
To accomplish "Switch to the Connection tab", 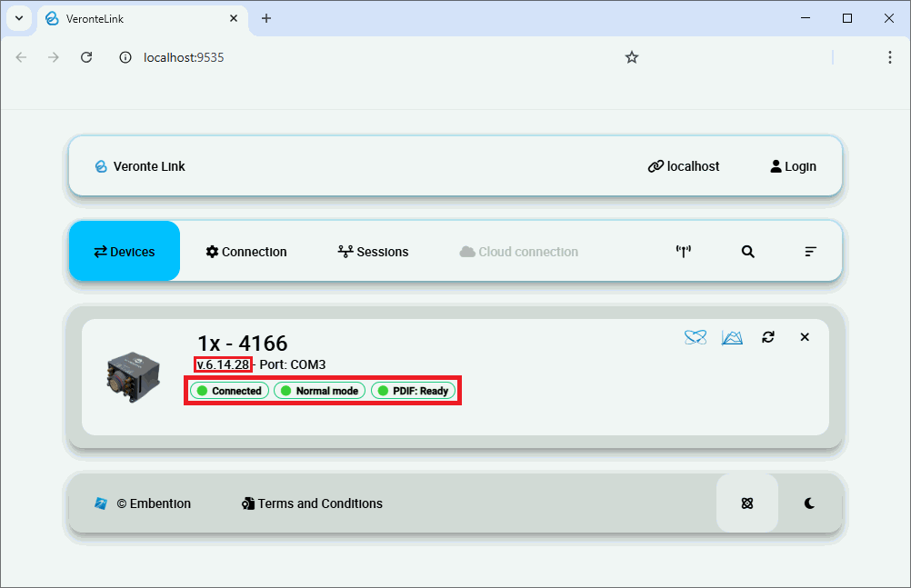I will coord(246,252).
